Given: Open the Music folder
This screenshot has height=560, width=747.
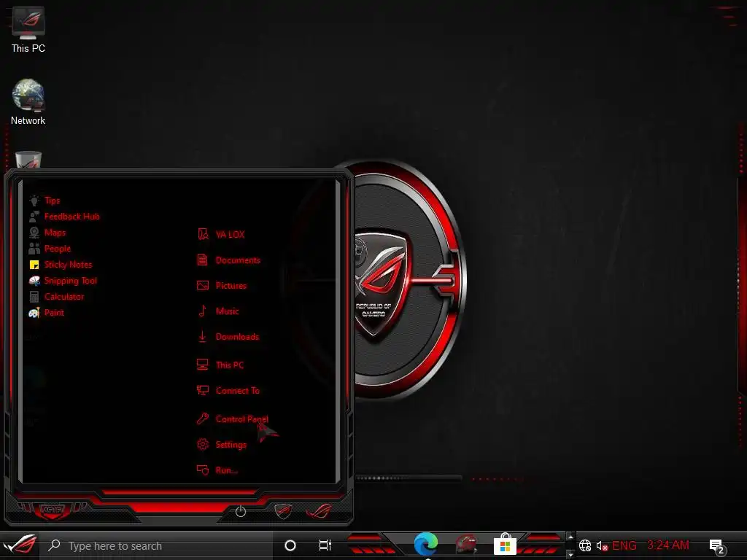Looking at the screenshot, I should (x=218, y=311).
